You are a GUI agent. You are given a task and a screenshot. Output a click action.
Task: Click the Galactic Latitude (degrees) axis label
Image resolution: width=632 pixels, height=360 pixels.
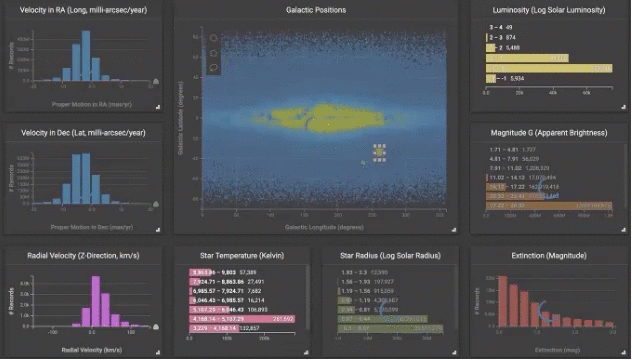181,118
